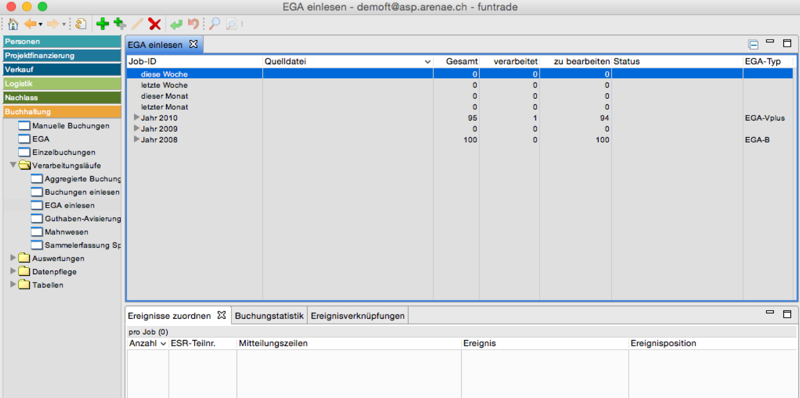Image resolution: width=800 pixels, height=398 pixels.
Task: Switch to Ereignisverknüpfungen tab
Action: [x=358, y=316]
